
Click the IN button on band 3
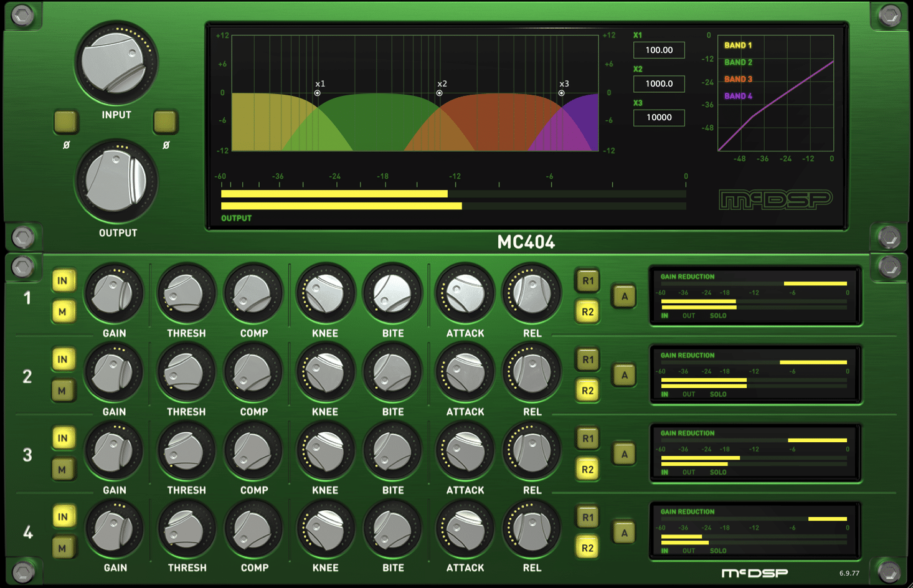[x=63, y=439]
